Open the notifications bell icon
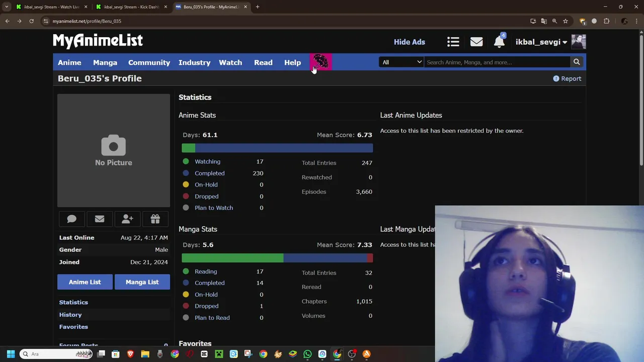644x362 pixels. click(499, 42)
